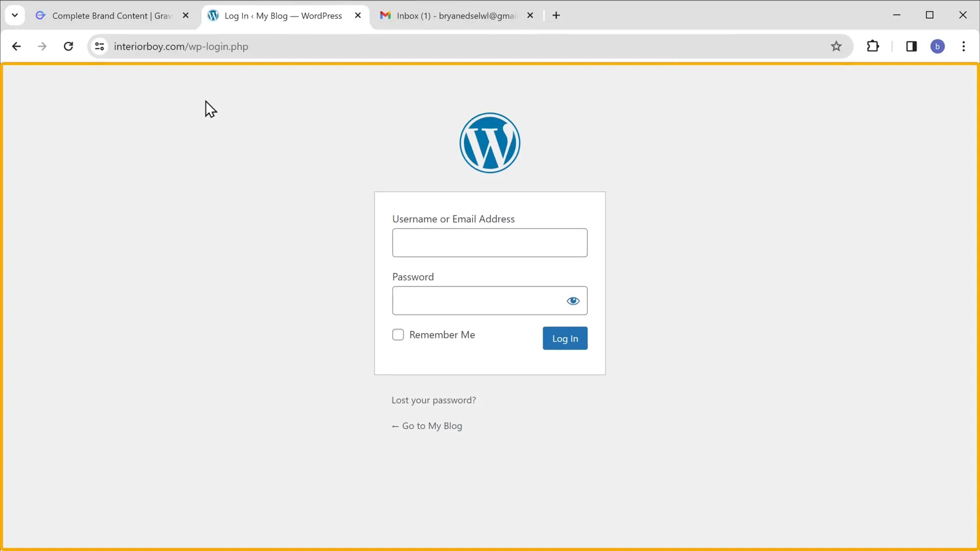Click the WordPress favicon on Log In tab

[x=213, y=15]
